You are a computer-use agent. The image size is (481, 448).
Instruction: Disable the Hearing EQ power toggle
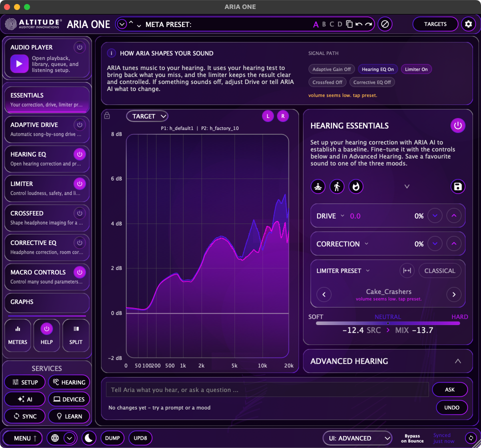coord(80,154)
